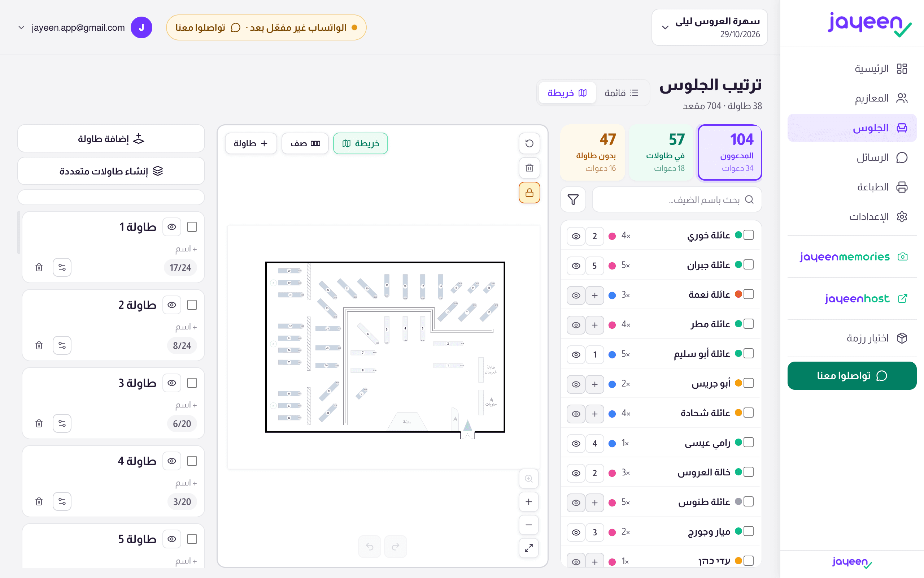Click the undo arrow below the map
Image resolution: width=924 pixels, height=578 pixels.
(369, 547)
